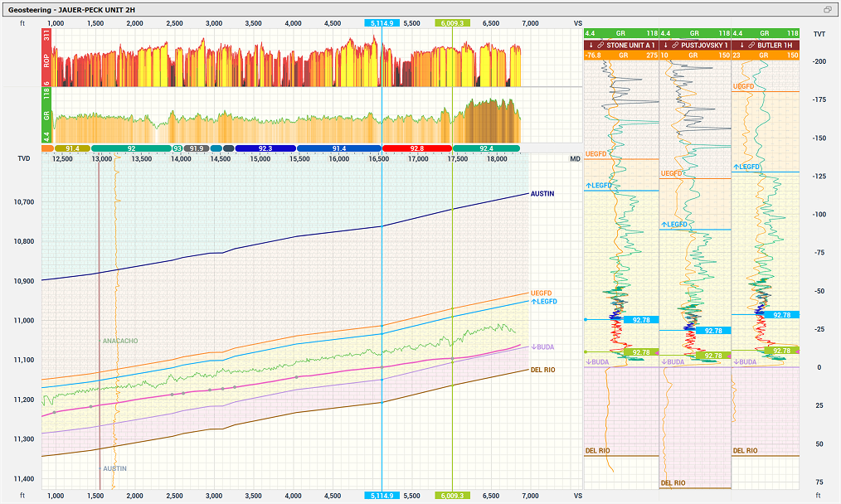The width and height of the screenshot is (841, 504).
Task: Select the red 92.8 dip segment
Action: (x=416, y=148)
